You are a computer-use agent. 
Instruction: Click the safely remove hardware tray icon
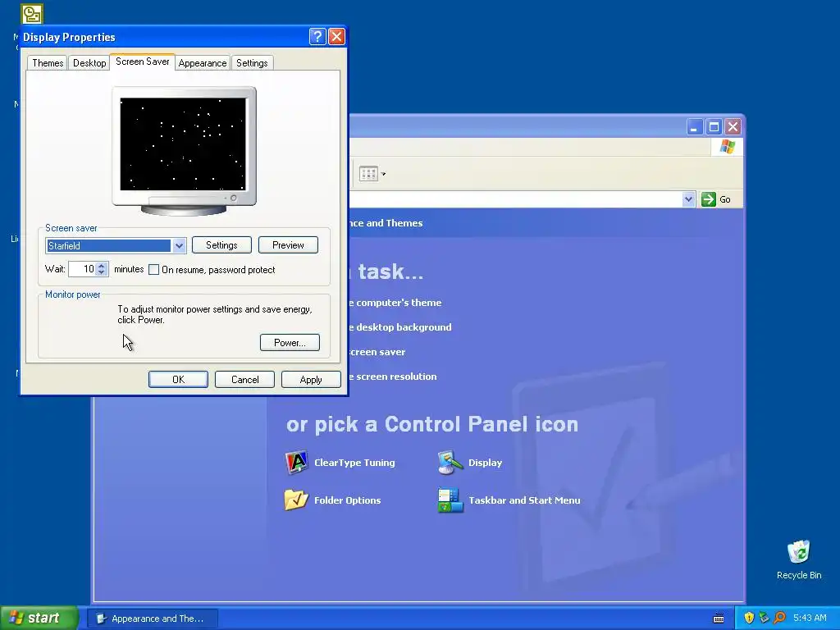pyautogui.click(x=764, y=618)
